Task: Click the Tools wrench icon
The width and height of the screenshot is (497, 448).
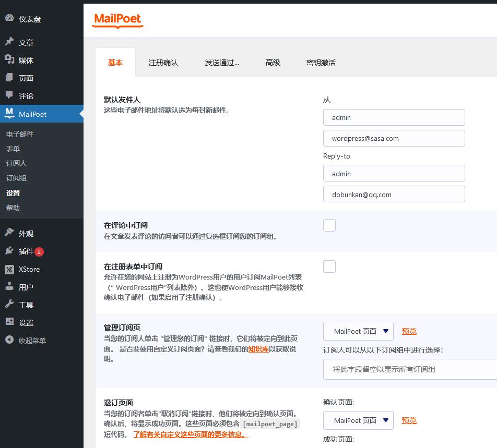Action: 9,304
